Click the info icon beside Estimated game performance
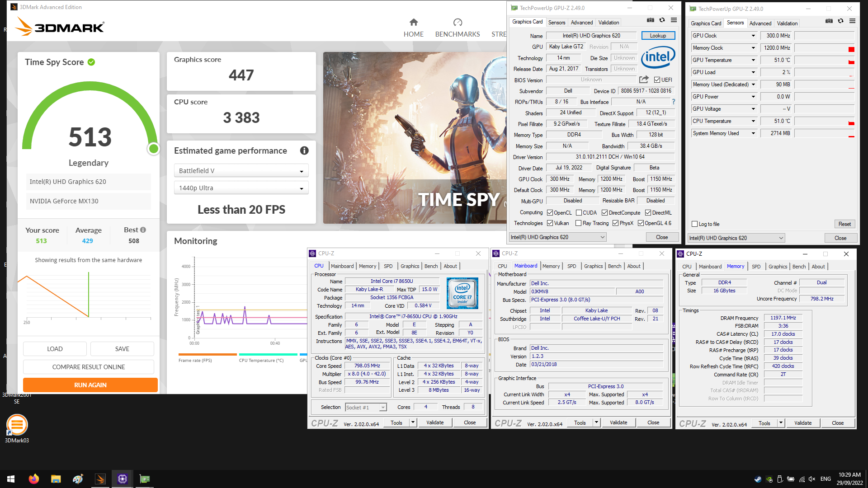The height and width of the screenshot is (488, 868). coord(304,150)
